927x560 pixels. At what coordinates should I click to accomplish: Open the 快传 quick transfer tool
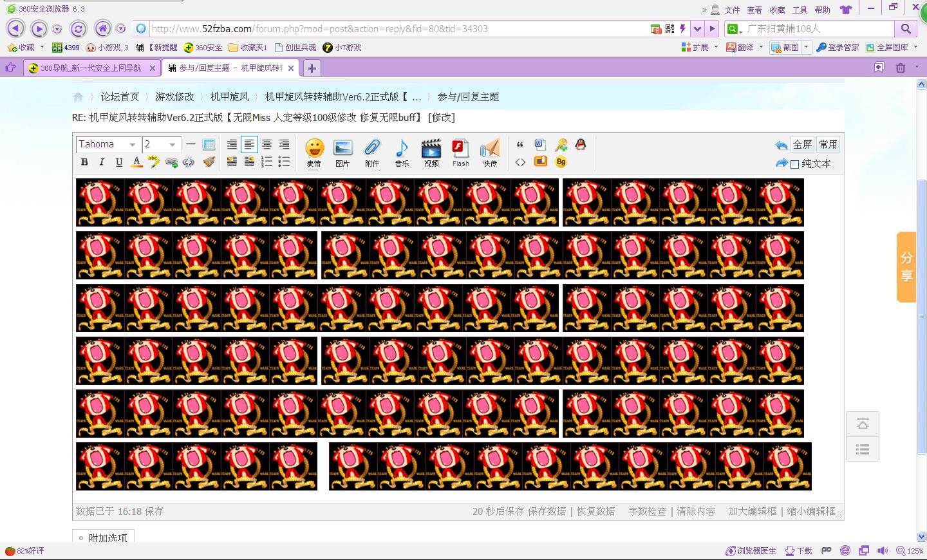(x=490, y=153)
